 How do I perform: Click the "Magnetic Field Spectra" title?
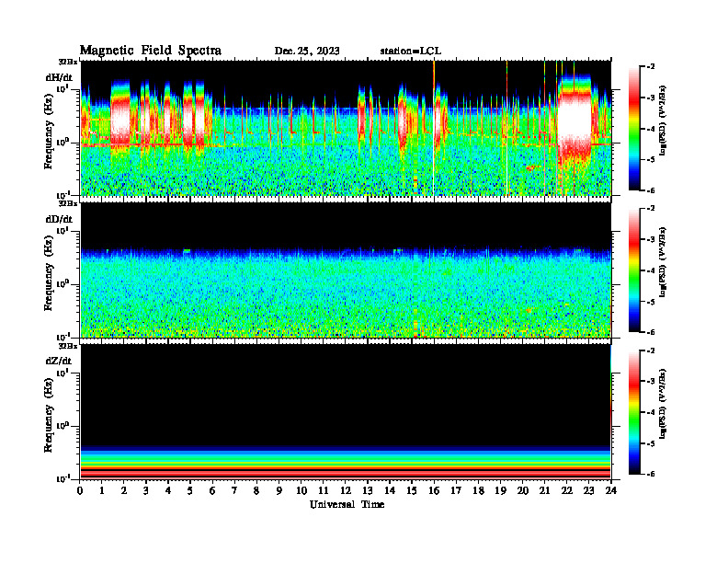151,51
